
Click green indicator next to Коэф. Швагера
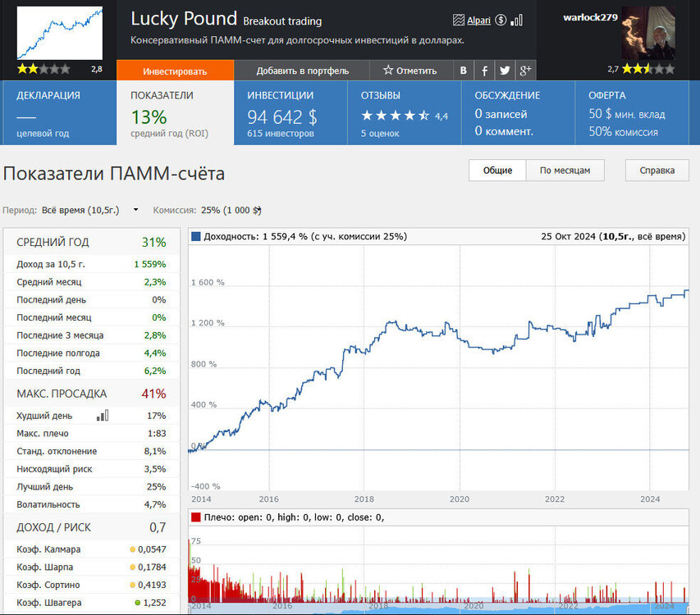pos(138,603)
